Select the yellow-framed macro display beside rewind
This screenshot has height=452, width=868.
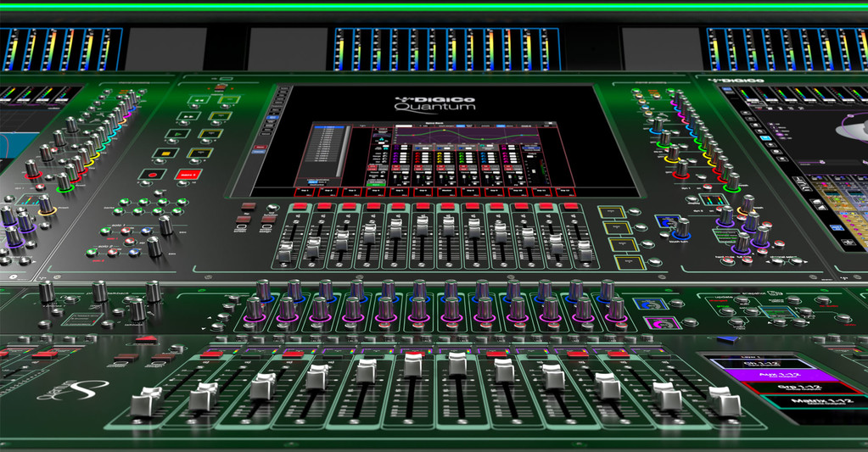point(229,101)
